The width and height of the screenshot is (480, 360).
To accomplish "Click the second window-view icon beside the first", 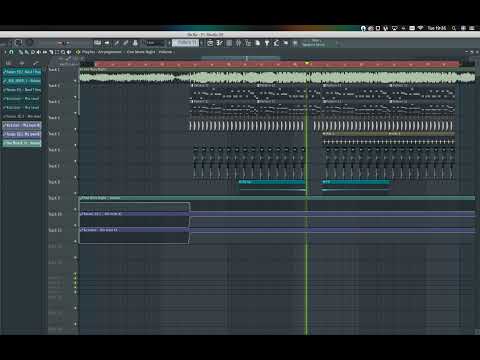I will tap(107, 43).
